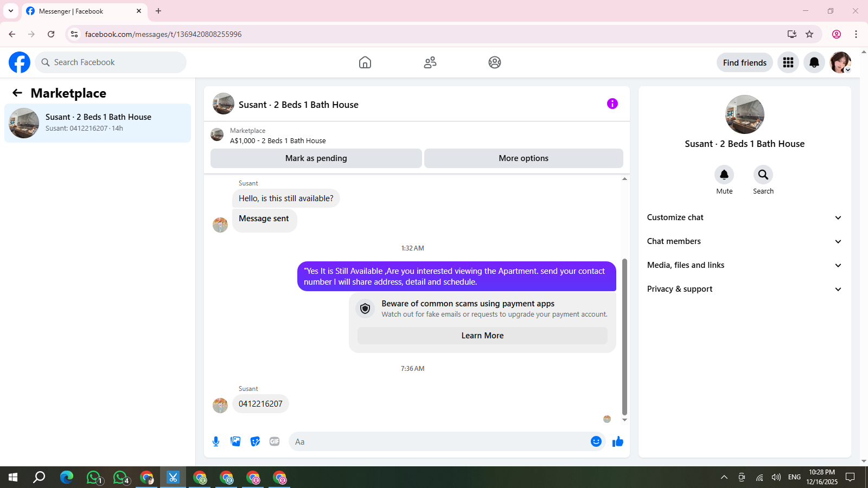Screen dimensions: 868x488
Task: Go back from Marketplace using arrow
Action: pos(17,93)
